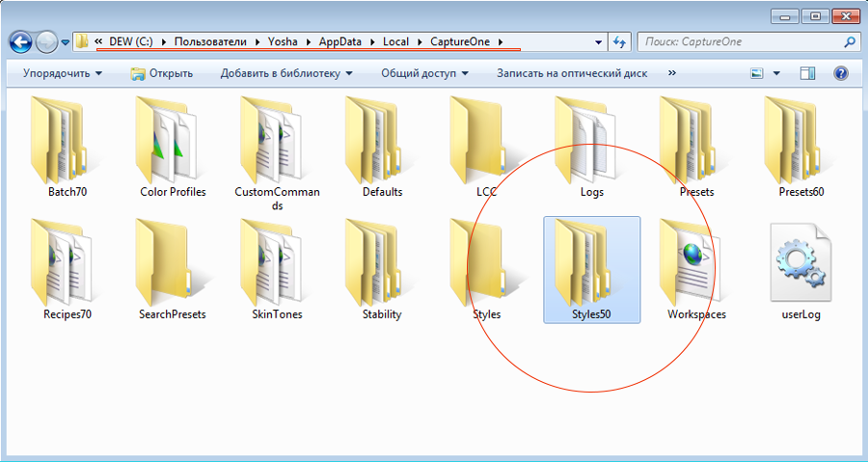The image size is (868, 462).
Task: Click Записать на оптический диск
Action: (x=572, y=73)
